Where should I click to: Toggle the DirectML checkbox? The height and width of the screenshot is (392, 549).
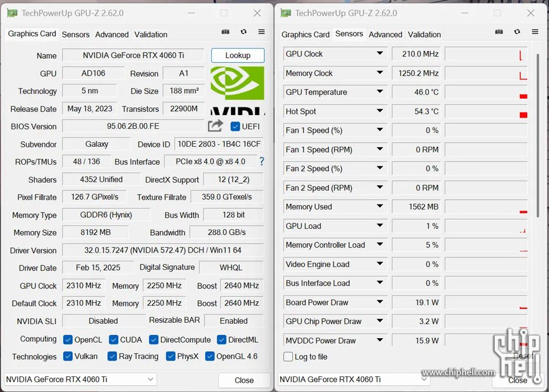click(x=221, y=340)
